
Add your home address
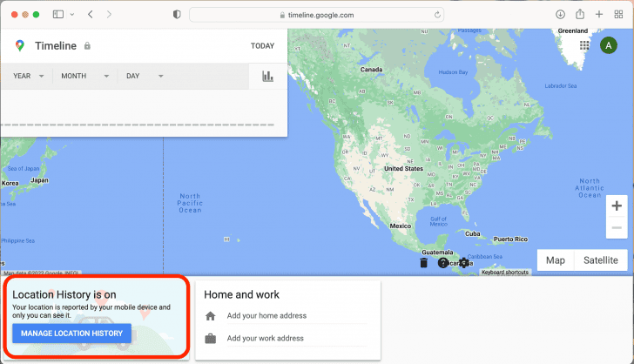265,316
